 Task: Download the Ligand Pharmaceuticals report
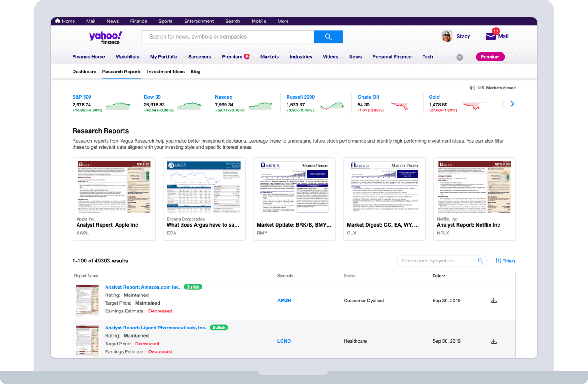494,341
